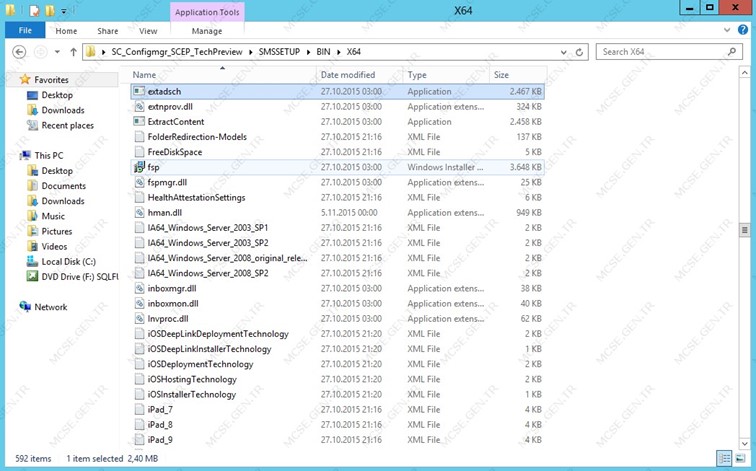Select the ExtractContent application icon
Image resolution: width=756 pixels, height=471 pixels.
click(x=139, y=121)
